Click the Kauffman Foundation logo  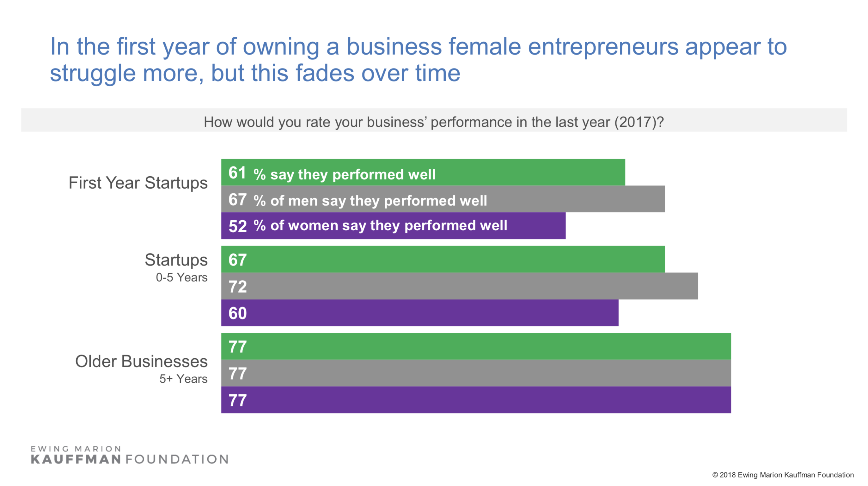pos(130,455)
